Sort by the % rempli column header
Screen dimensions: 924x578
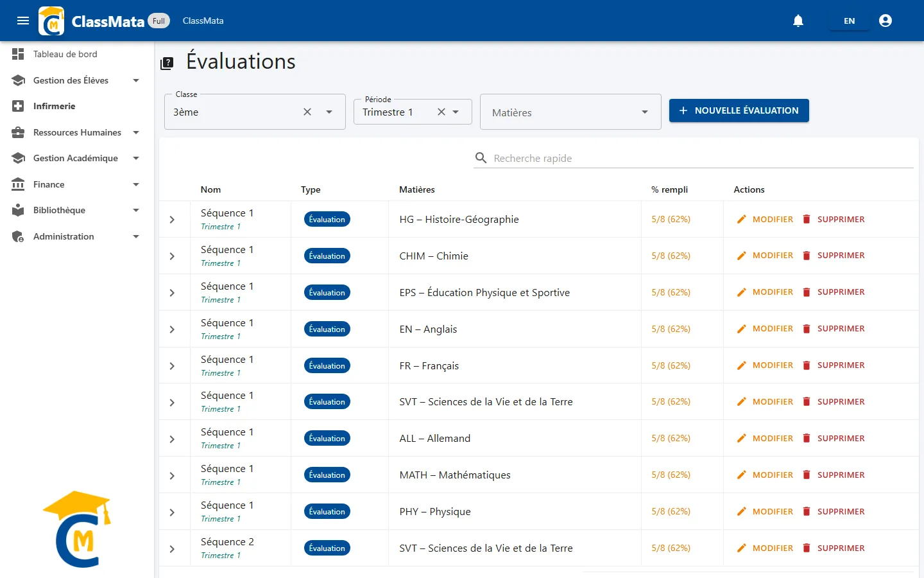click(669, 189)
